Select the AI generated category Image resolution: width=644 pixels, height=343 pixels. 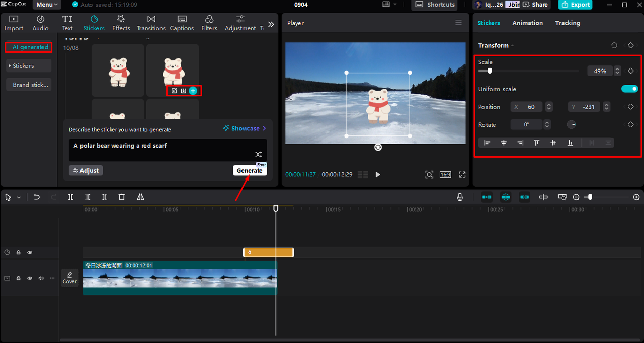point(29,47)
